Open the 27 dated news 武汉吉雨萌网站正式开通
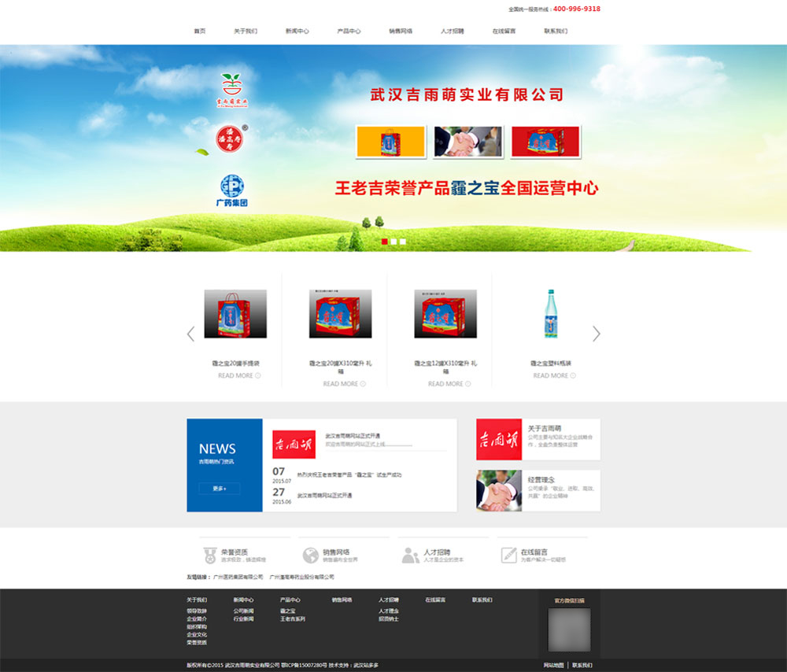This screenshot has width=787, height=672. (324, 495)
